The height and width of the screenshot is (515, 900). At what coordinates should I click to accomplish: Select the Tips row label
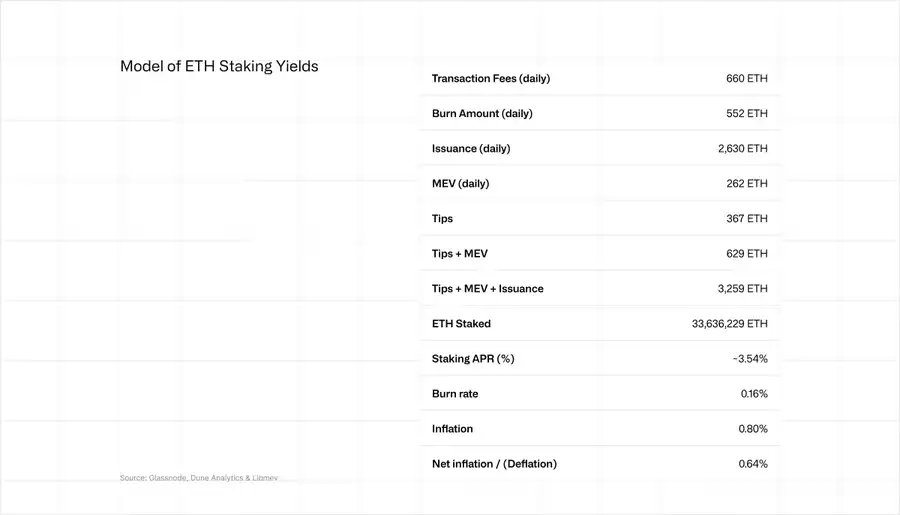[x=442, y=218]
